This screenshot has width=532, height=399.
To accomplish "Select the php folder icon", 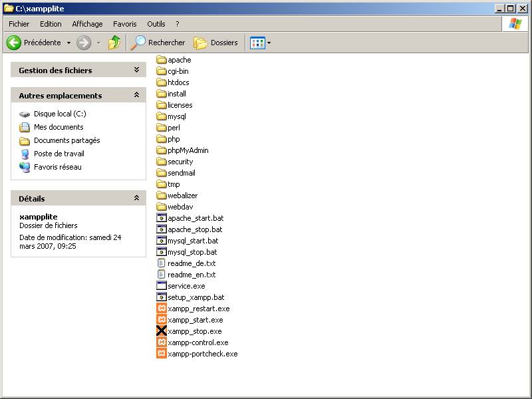I will point(162,139).
